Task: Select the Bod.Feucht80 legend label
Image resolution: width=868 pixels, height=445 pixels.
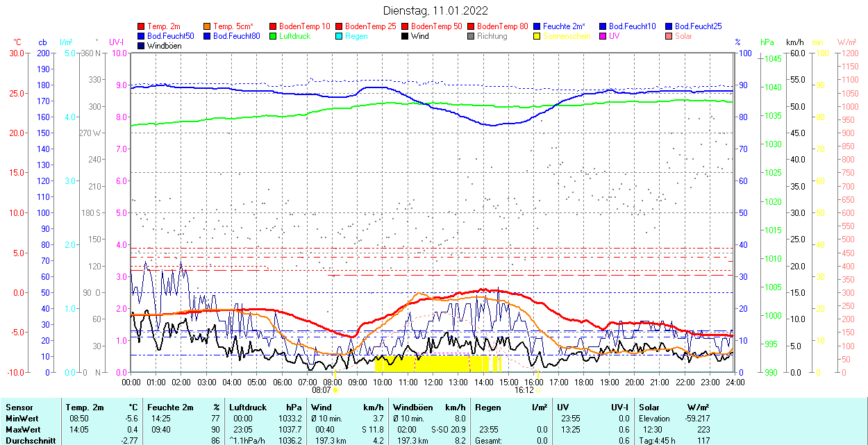Action: tap(236, 36)
